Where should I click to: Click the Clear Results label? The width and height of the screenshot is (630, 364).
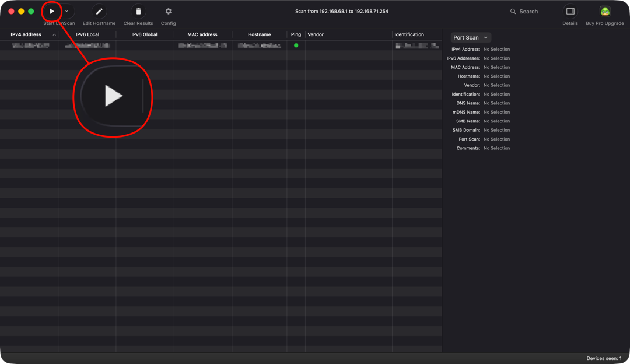tap(138, 23)
